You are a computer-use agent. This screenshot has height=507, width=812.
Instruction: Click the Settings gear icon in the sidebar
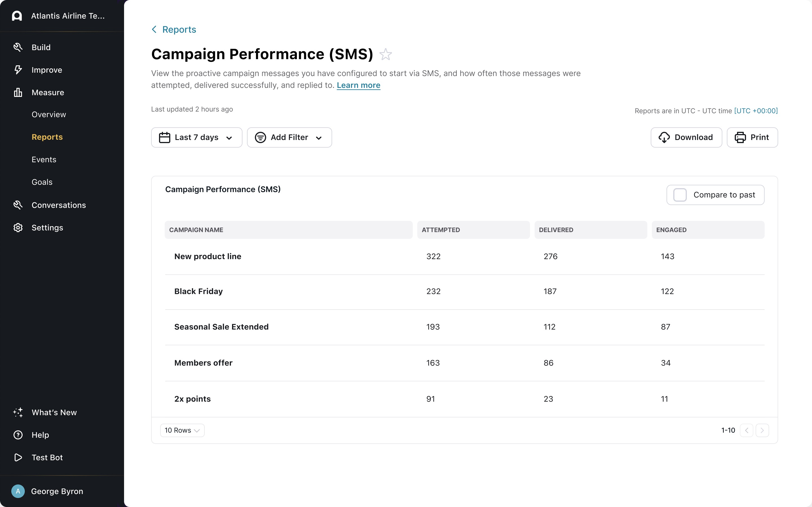click(x=18, y=228)
